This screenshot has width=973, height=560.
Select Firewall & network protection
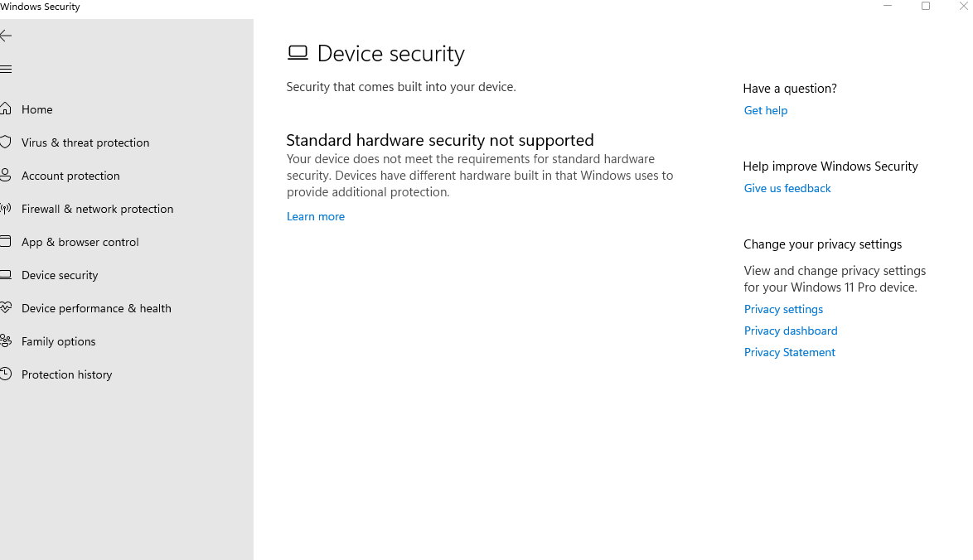click(x=98, y=209)
